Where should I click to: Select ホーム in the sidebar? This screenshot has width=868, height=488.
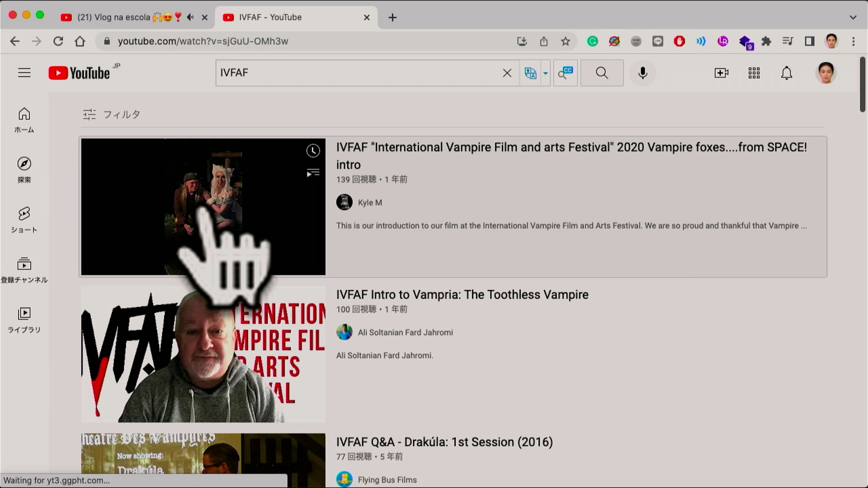(x=24, y=120)
